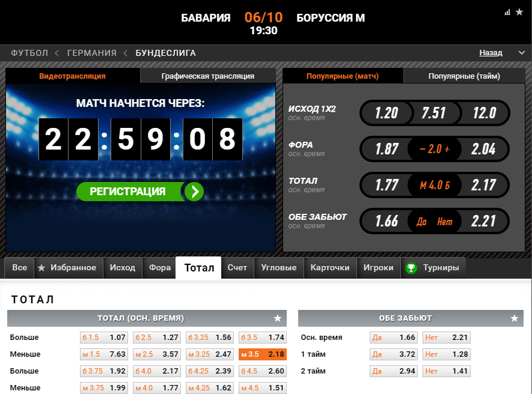The image size is (532, 394).
Task: Open the Фора tab
Action: tap(160, 268)
